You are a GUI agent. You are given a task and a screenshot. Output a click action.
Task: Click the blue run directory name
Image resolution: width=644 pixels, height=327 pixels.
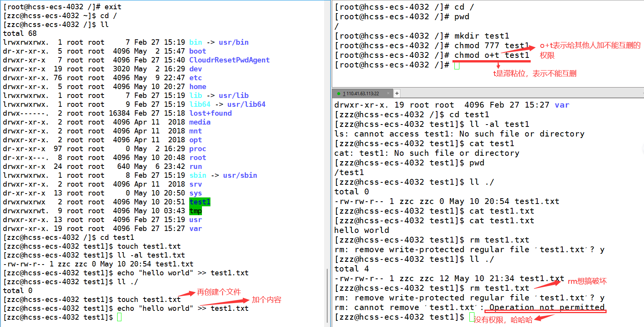pos(195,167)
